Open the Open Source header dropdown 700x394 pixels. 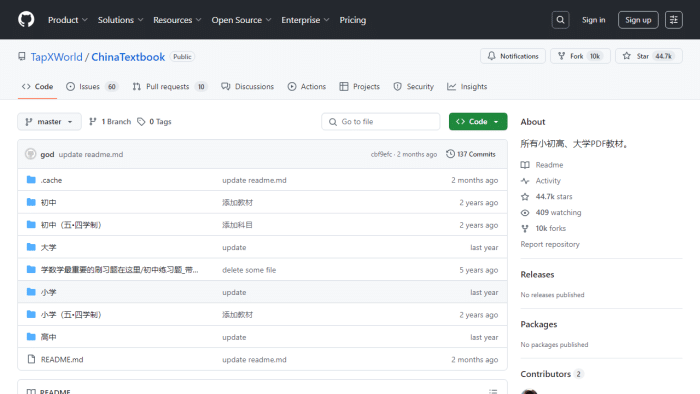[241, 20]
